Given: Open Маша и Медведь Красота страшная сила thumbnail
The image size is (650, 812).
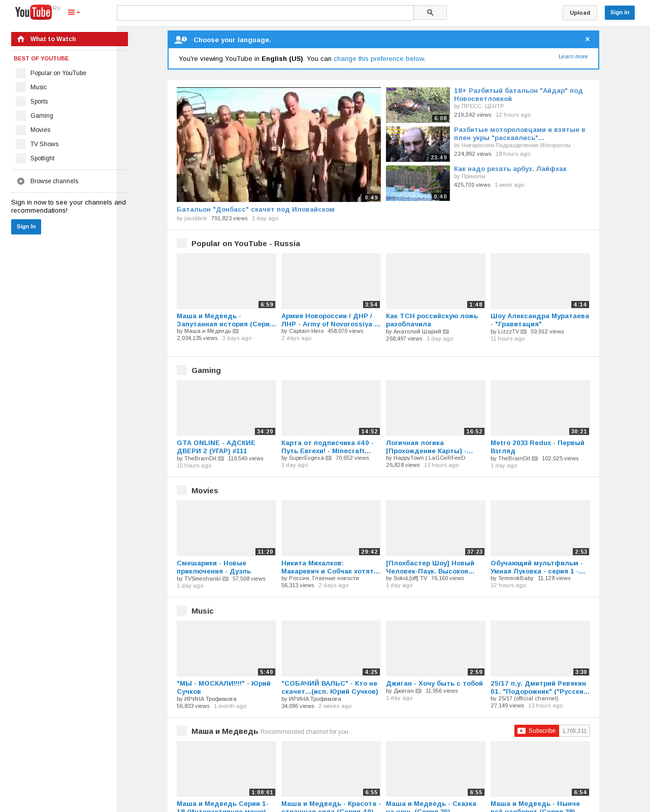Looking at the screenshot, I should point(331,769).
